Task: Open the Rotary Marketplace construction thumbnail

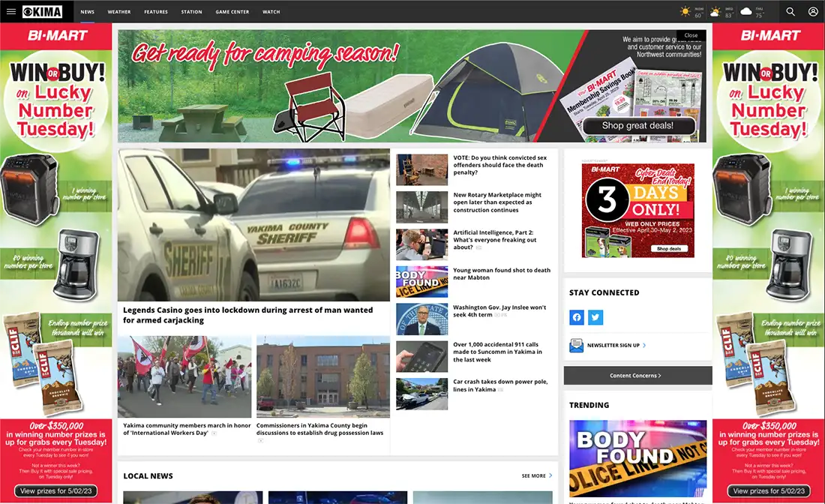Action: coord(422,207)
